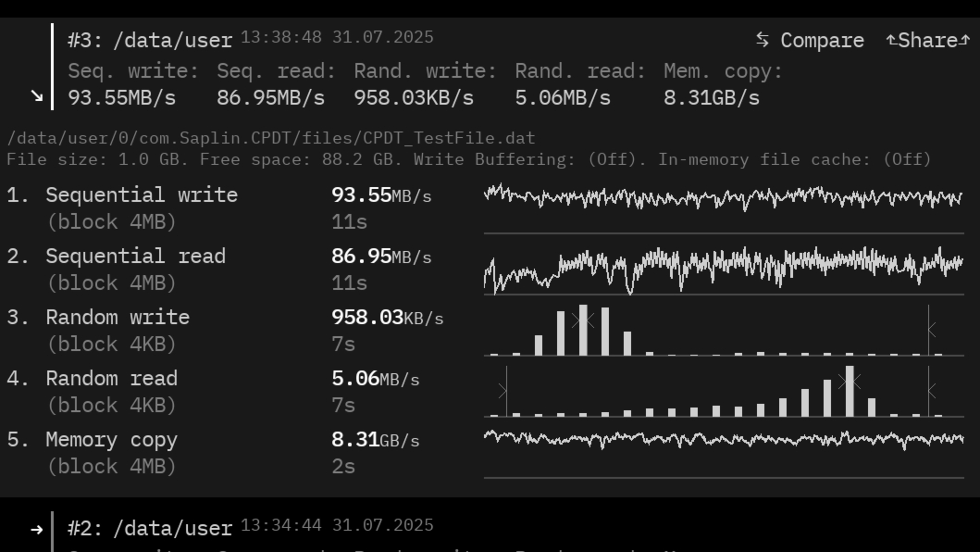Click the Random read histogram peak marker
This screenshot has width=980, height=552.
(x=850, y=381)
